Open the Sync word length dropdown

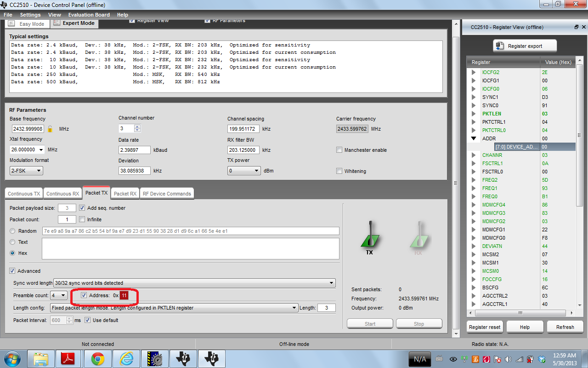(x=332, y=283)
